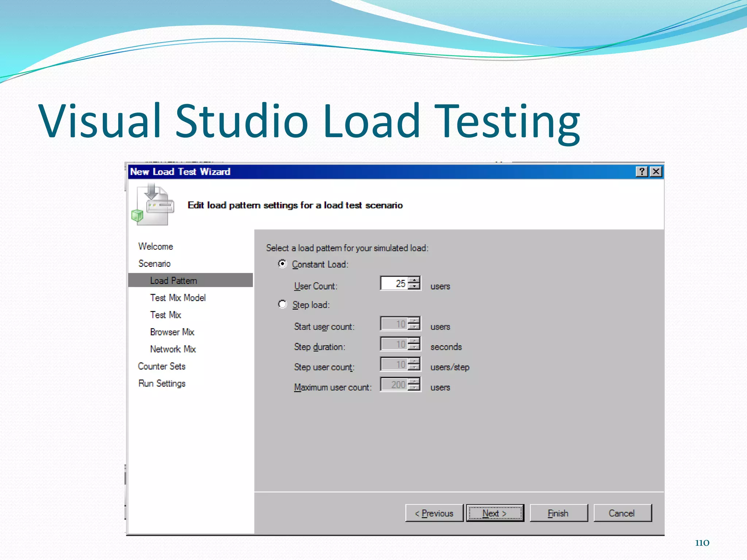Click the Maximum user count field
The height and width of the screenshot is (560, 747).
pos(394,384)
